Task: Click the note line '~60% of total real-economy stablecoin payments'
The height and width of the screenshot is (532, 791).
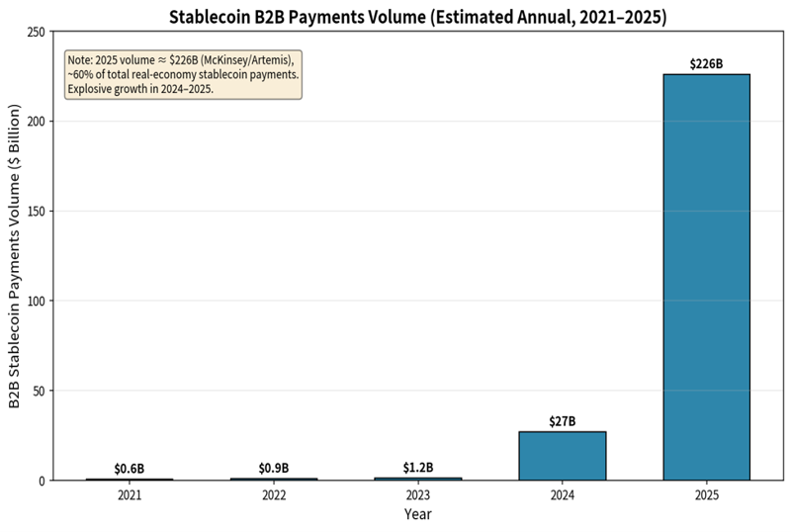Action: coord(183,75)
